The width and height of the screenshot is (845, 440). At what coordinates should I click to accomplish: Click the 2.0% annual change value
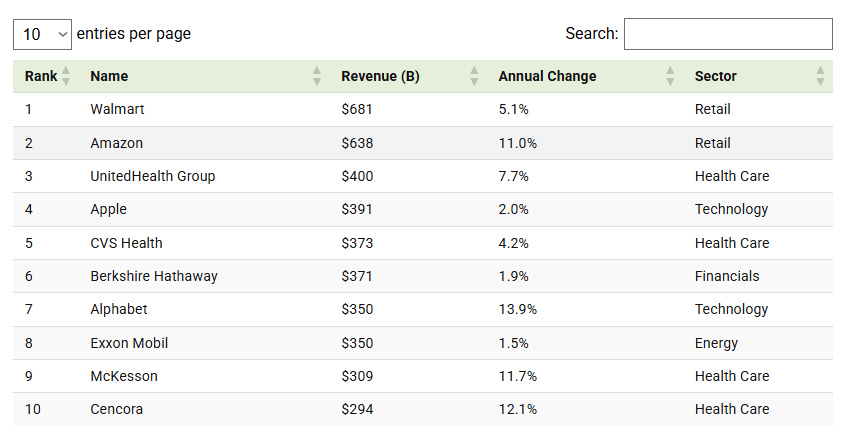click(513, 209)
